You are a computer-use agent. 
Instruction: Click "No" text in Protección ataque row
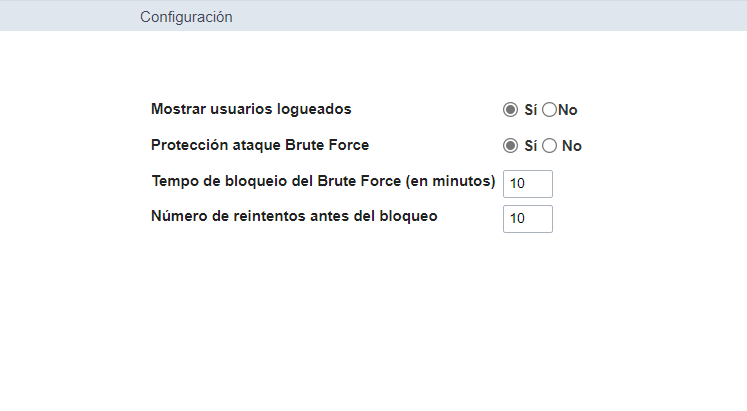572,146
